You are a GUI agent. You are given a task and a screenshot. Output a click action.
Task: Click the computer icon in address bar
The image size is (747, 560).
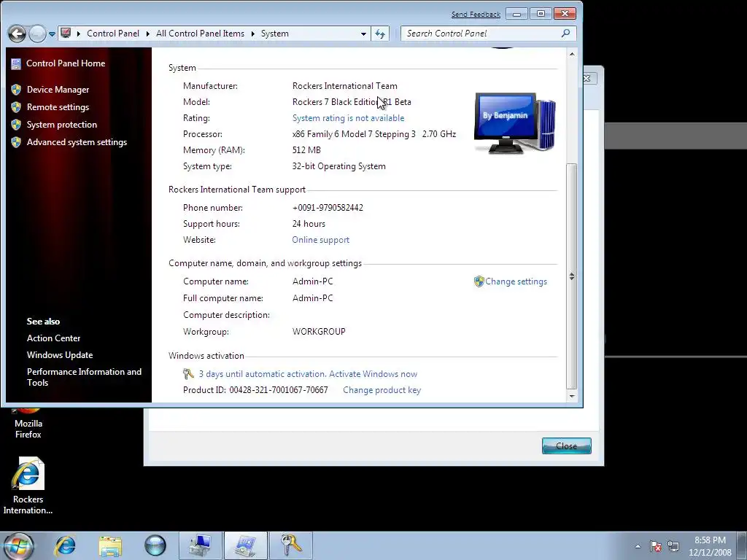point(66,34)
